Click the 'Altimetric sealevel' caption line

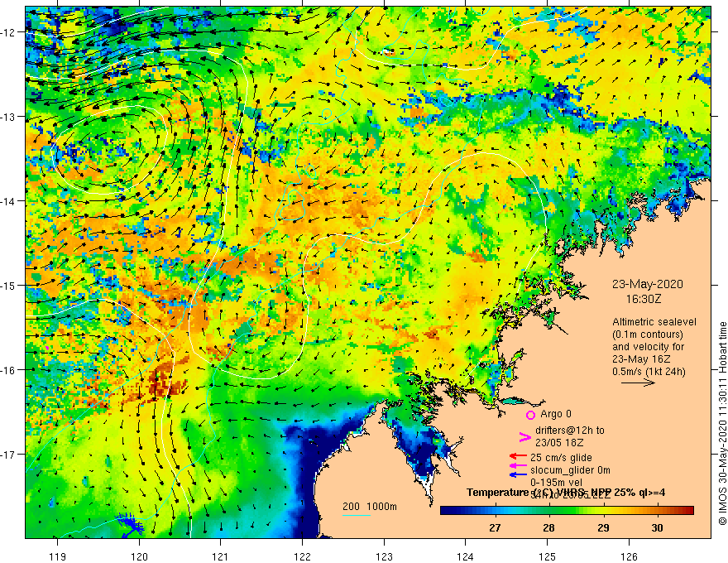(x=654, y=322)
